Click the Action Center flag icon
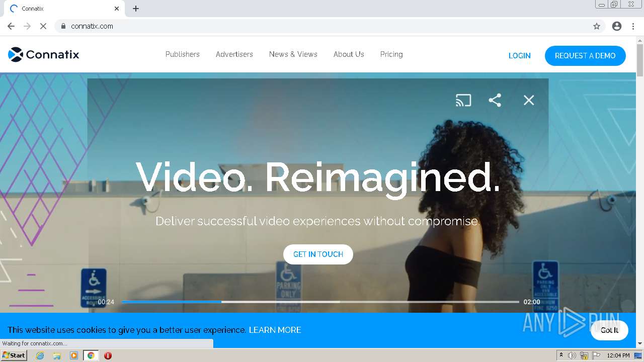This screenshot has height=362, width=644. coord(596,355)
